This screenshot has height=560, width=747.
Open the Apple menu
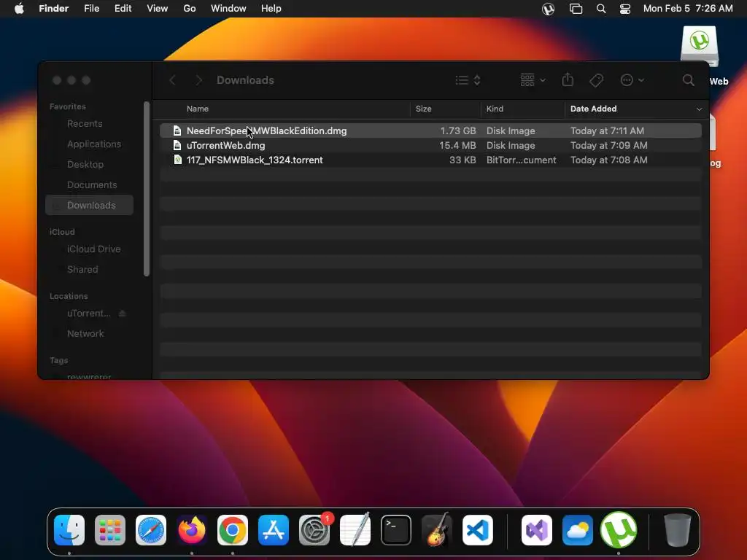[19, 9]
